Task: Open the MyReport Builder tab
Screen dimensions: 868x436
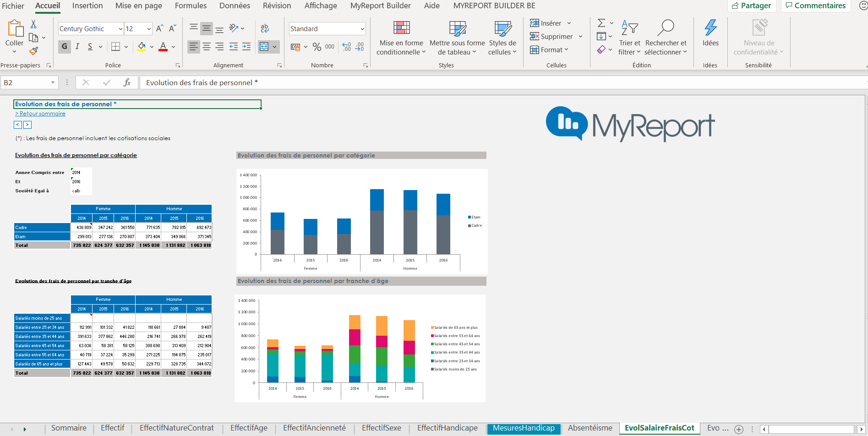Action: [381, 6]
